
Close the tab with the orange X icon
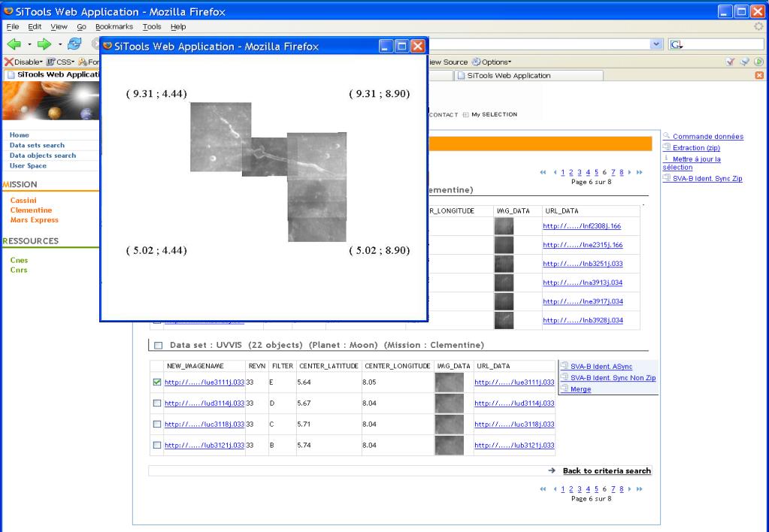(759, 75)
